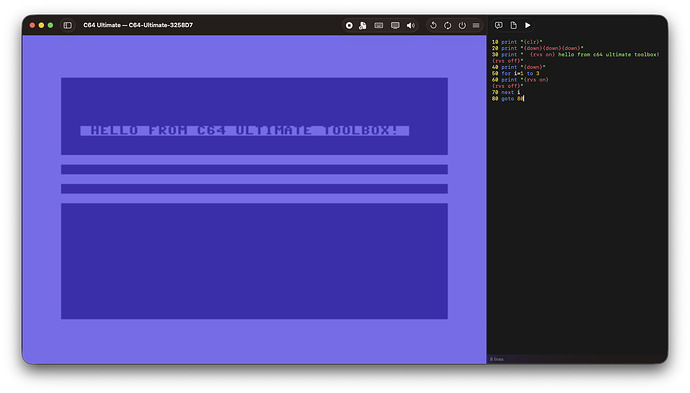Click code line '10 print "{clr}"'

point(517,42)
